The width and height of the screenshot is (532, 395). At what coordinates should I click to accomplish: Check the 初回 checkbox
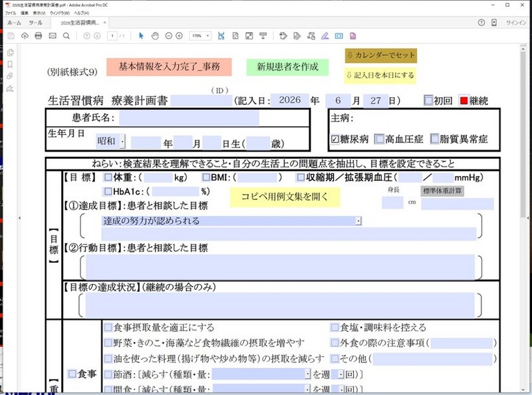pos(428,100)
